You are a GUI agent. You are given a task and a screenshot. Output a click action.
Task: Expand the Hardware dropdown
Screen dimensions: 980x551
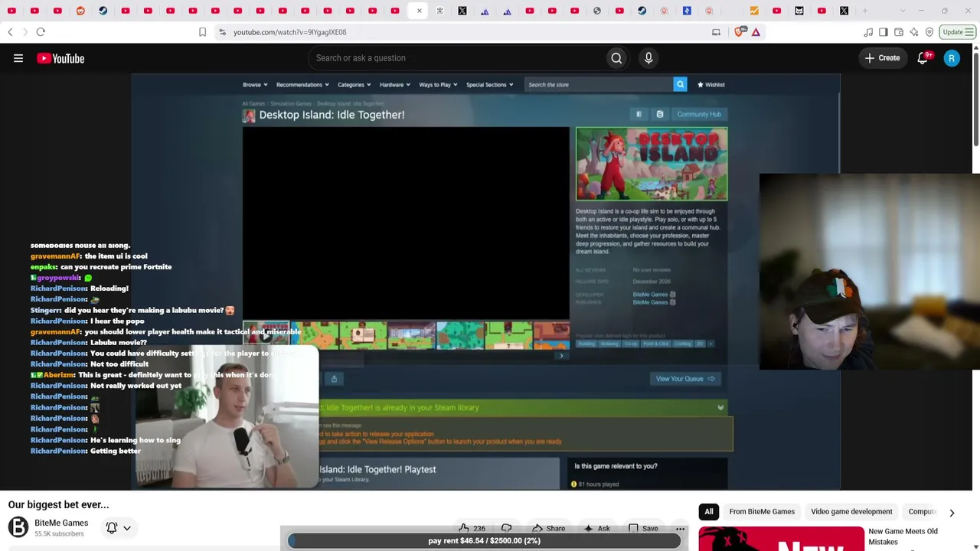coord(395,85)
